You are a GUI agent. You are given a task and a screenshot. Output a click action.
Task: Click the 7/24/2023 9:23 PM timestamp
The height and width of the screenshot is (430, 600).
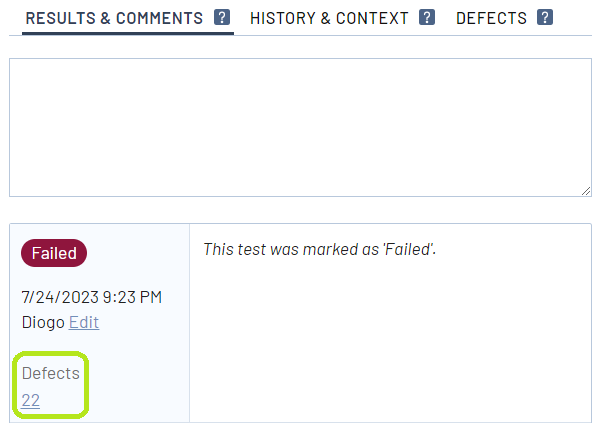click(91, 297)
